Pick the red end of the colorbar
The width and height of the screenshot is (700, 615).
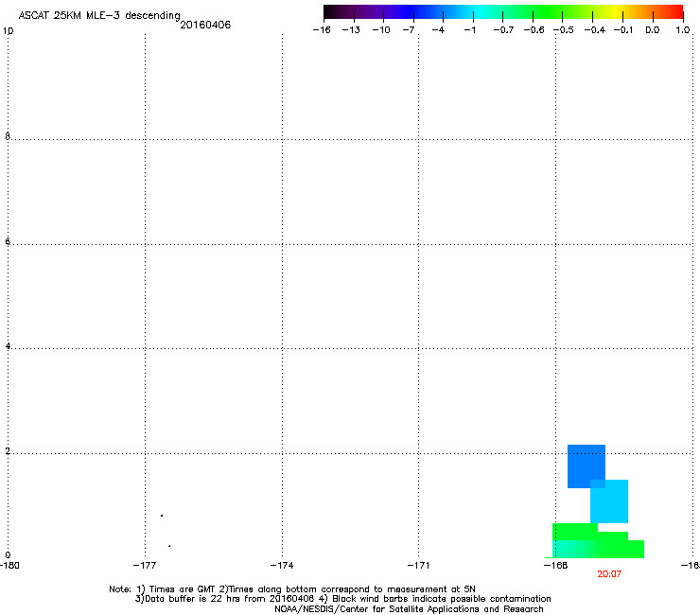(676, 11)
